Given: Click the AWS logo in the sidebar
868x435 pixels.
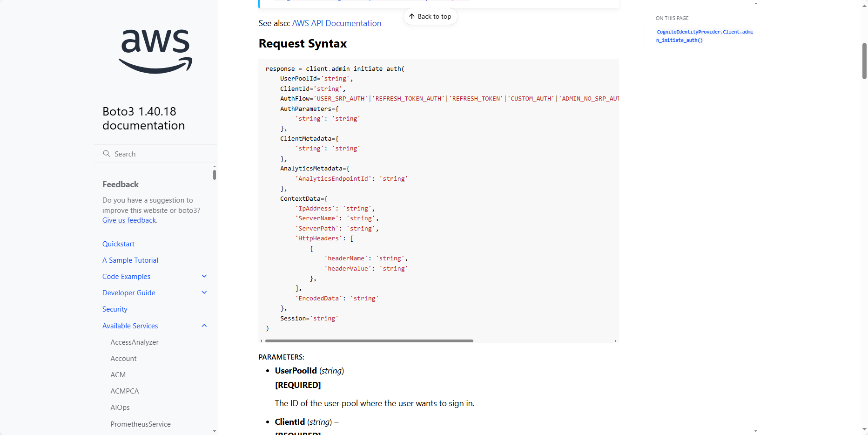Looking at the screenshot, I should click(x=155, y=51).
